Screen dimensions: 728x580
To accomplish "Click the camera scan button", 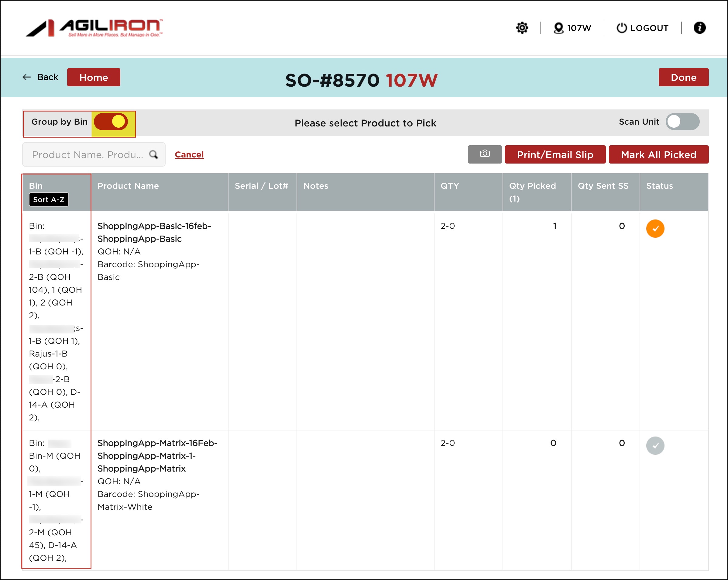I will (485, 154).
